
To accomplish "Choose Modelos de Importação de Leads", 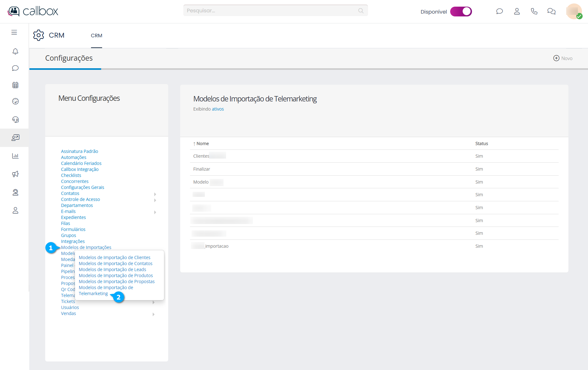I will [x=112, y=270].
